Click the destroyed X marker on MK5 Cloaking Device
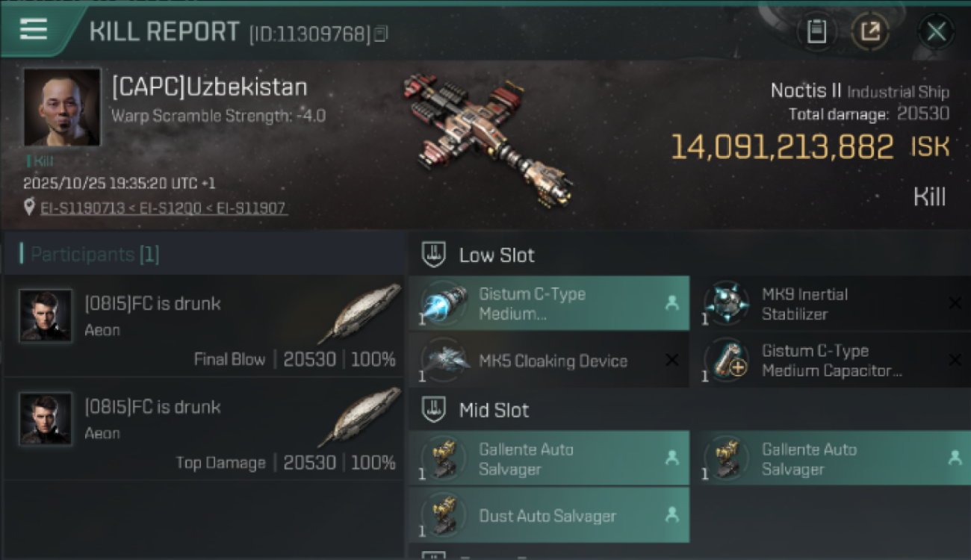The width and height of the screenshot is (971, 560). click(x=671, y=361)
